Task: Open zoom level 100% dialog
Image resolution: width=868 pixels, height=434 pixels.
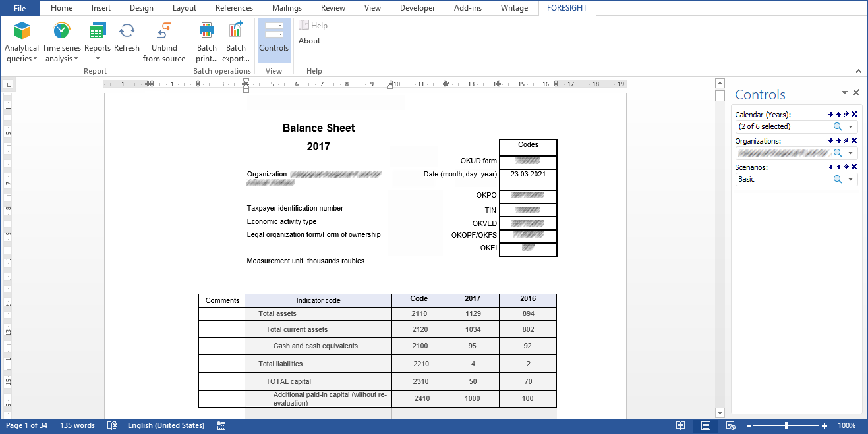Action: [847, 426]
